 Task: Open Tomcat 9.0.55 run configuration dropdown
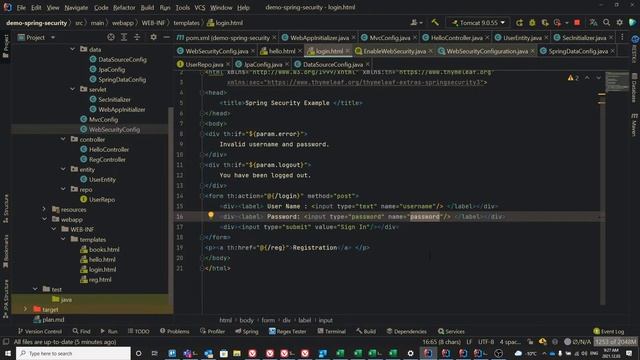coord(478,23)
